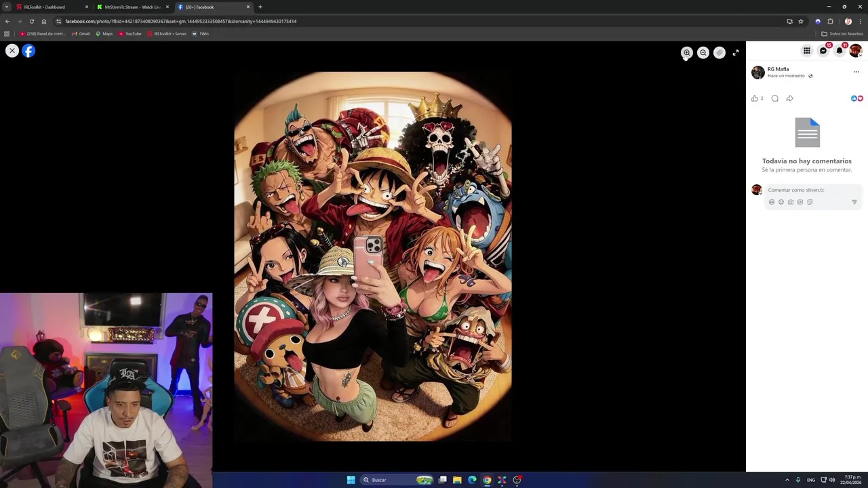This screenshot has height=488, width=868.
Task: Switch to MrStivenTc Stream tab
Action: point(132,7)
